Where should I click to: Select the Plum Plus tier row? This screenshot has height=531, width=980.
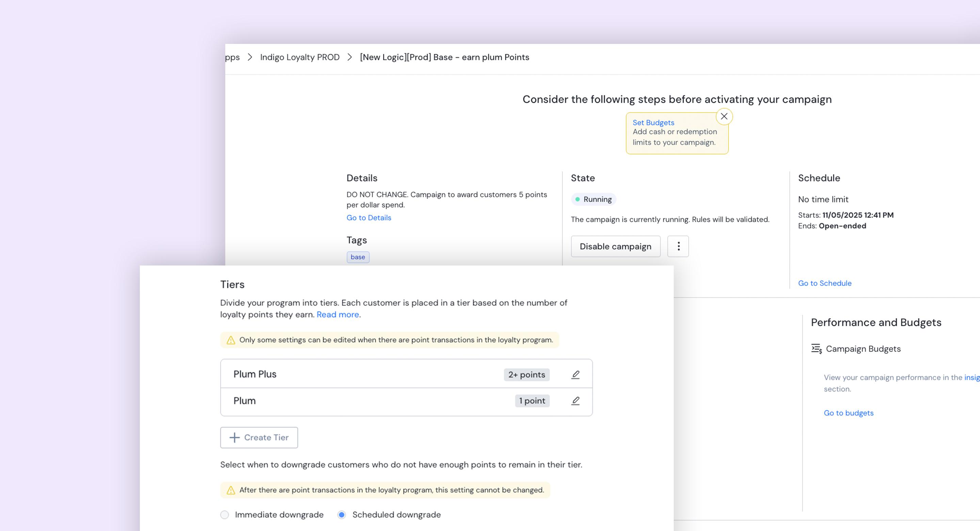click(406, 374)
